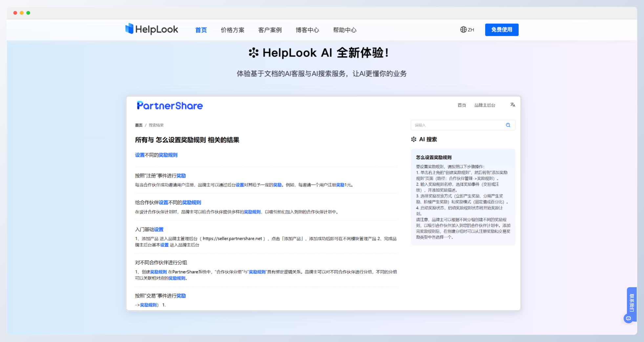Click the search magnifier icon

coord(508,125)
